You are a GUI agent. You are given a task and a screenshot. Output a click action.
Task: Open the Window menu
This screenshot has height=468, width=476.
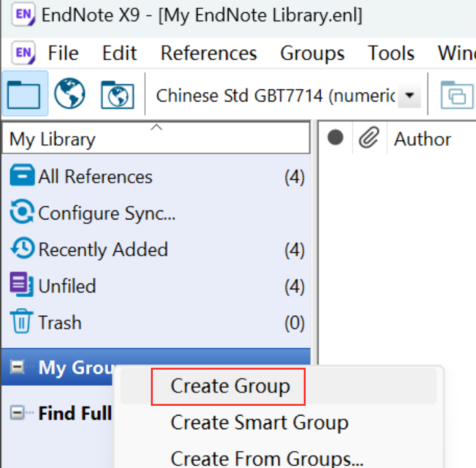457,53
